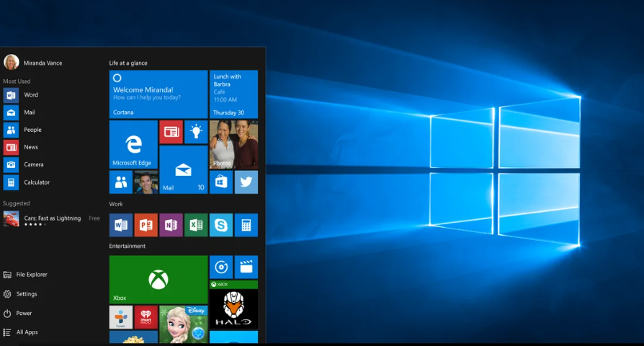Open the PowerPoint tile

click(x=146, y=225)
